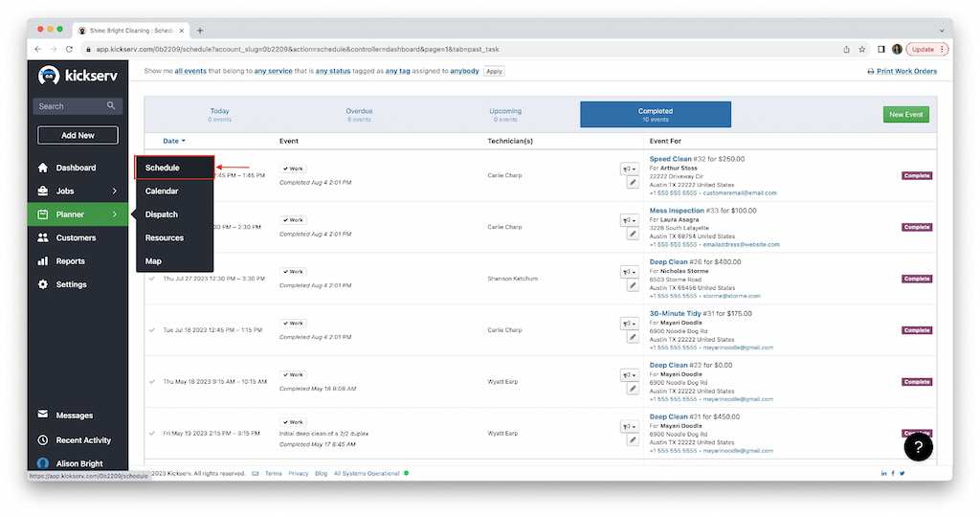The width and height of the screenshot is (980, 517).
Task: Click the Chrome Update button
Action: pyautogui.click(x=928, y=49)
